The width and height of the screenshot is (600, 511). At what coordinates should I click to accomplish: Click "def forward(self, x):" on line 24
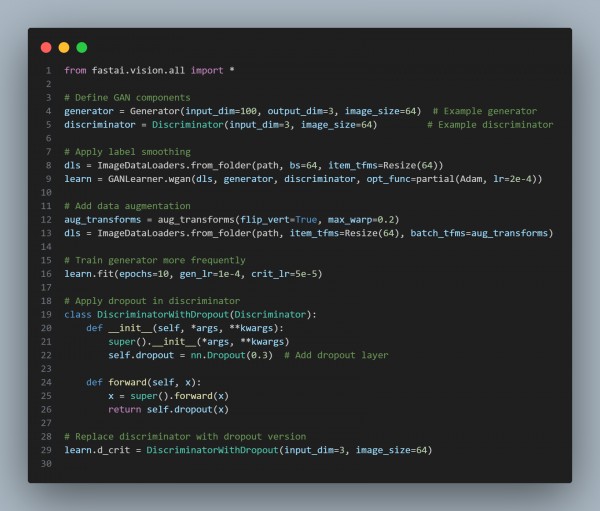[x=143, y=382]
